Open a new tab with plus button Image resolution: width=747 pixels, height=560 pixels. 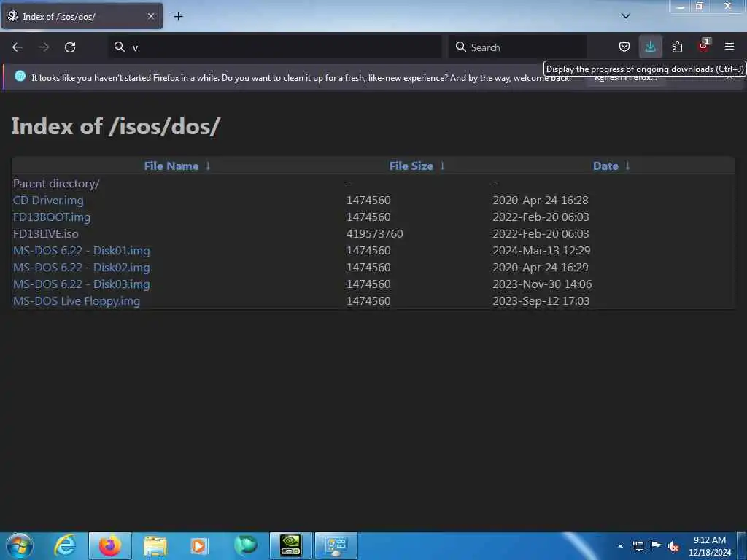[x=178, y=17]
